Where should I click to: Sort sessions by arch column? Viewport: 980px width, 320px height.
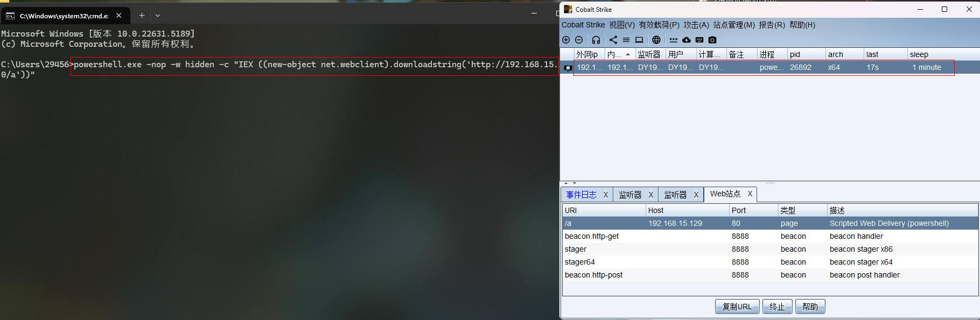[x=844, y=54]
